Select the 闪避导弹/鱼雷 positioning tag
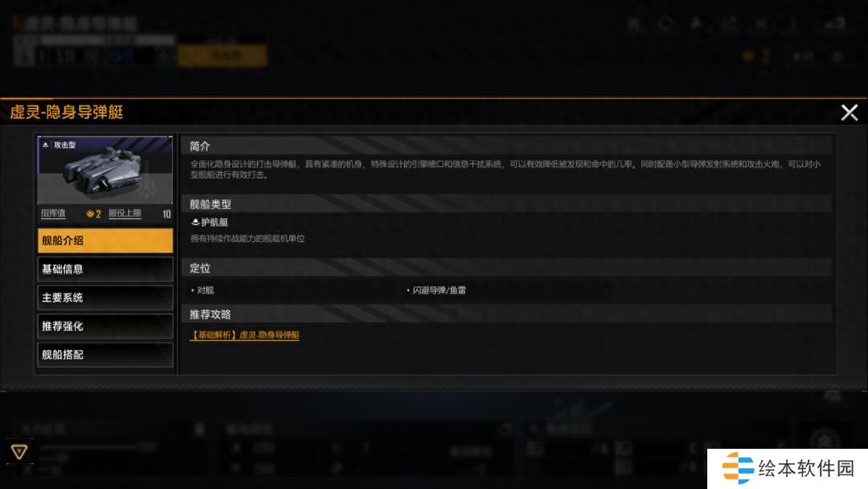 click(436, 290)
